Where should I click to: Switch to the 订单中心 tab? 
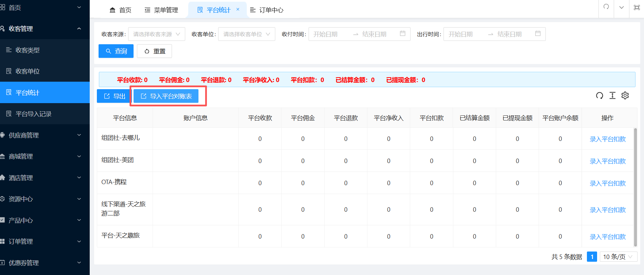[267, 10]
